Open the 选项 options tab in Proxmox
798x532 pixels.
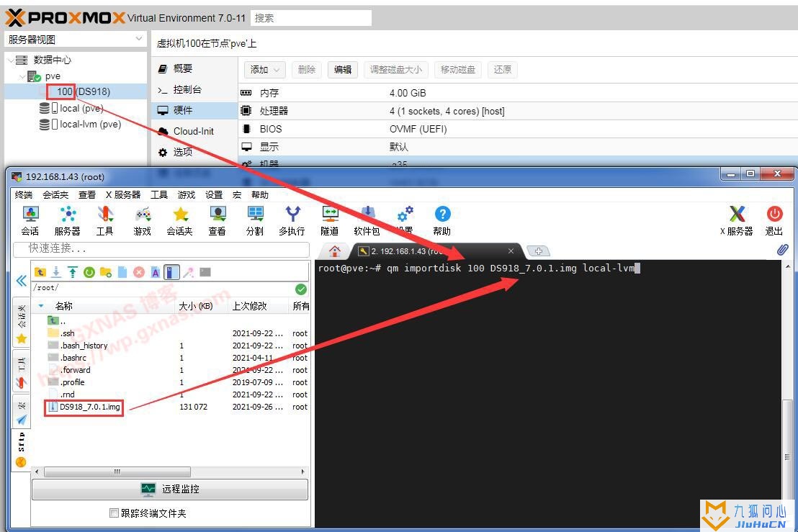pos(194,152)
